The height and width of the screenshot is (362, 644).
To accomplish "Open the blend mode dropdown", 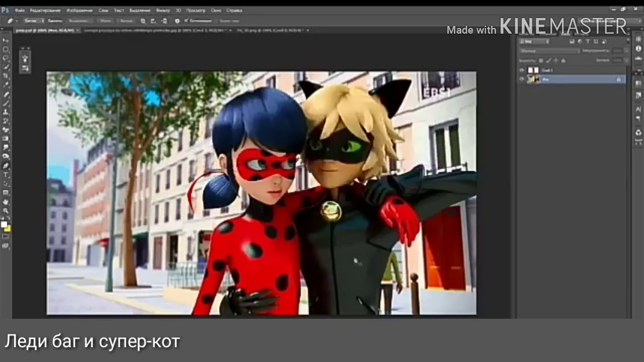I will [x=549, y=51].
